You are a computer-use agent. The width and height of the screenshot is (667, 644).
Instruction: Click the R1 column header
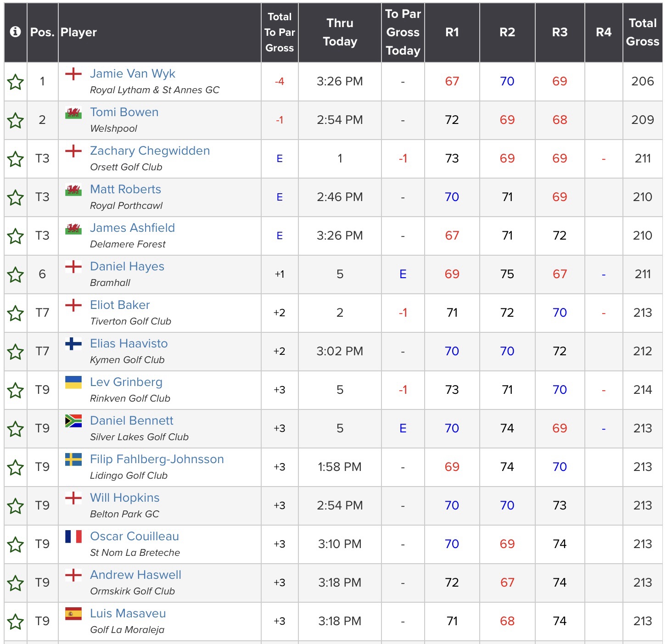pos(452,32)
